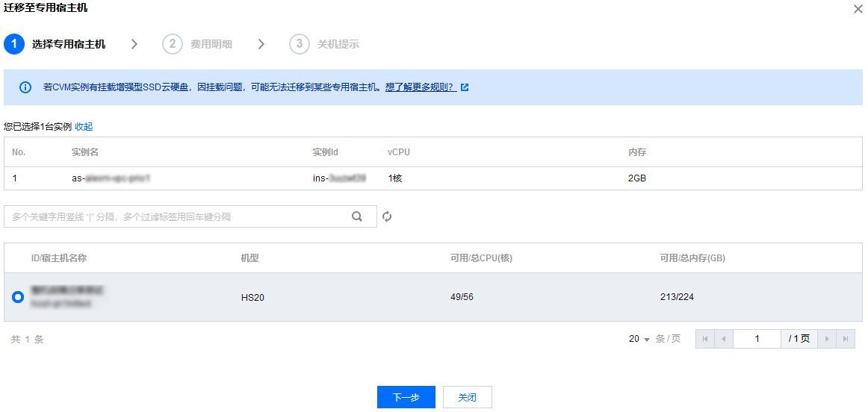
Task: Collapse selected instances via 收起
Action: click(x=84, y=127)
